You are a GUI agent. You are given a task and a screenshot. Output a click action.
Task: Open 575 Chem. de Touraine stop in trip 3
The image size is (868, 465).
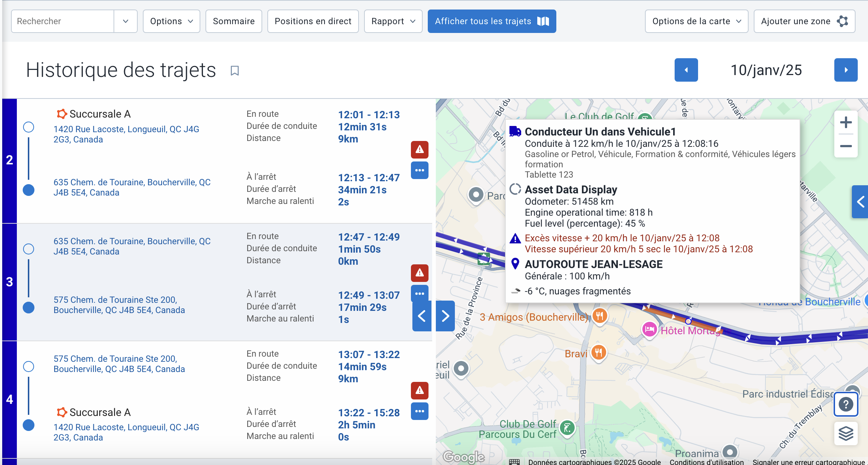119,305
